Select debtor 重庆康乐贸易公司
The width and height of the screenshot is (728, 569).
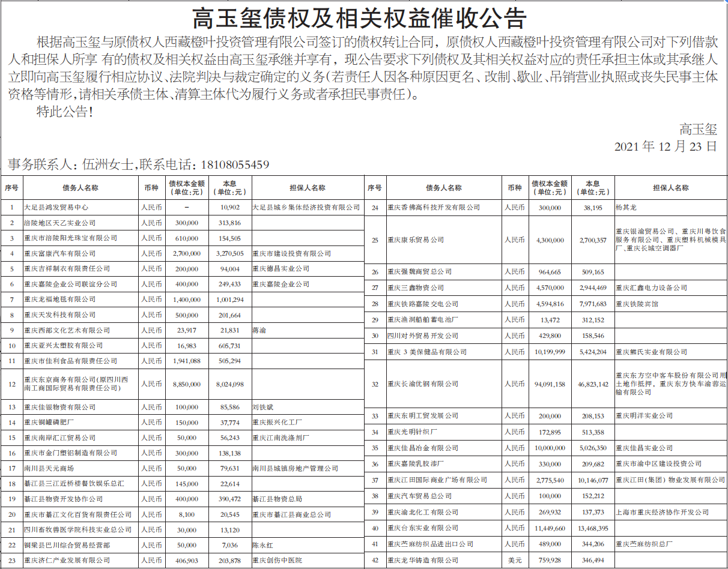pos(416,240)
